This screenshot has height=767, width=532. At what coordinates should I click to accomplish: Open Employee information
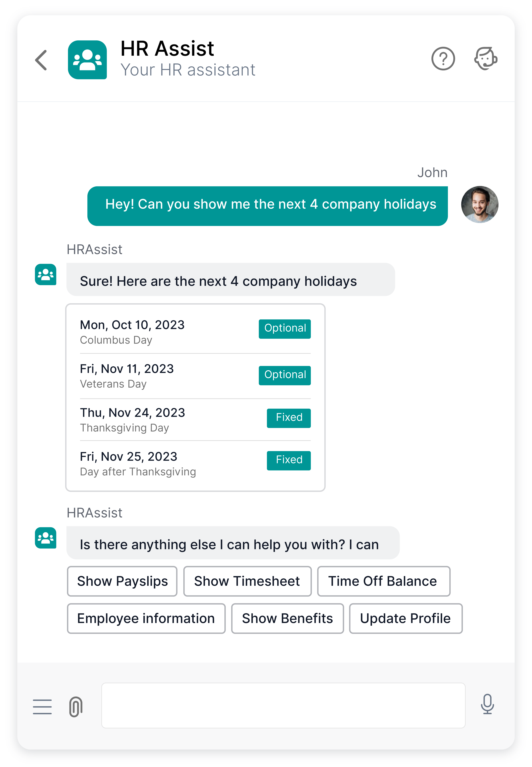pyautogui.click(x=146, y=619)
